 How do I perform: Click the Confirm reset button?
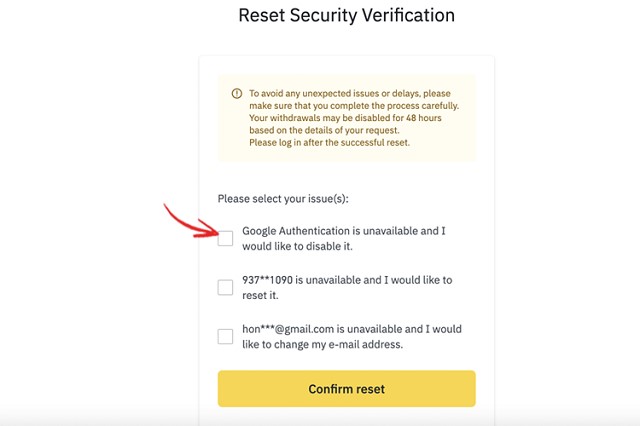coord(347,388)
